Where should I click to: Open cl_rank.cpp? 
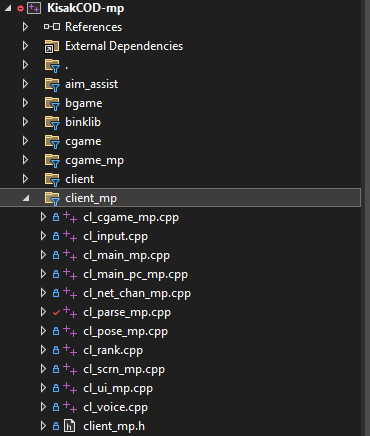(113, 351)
